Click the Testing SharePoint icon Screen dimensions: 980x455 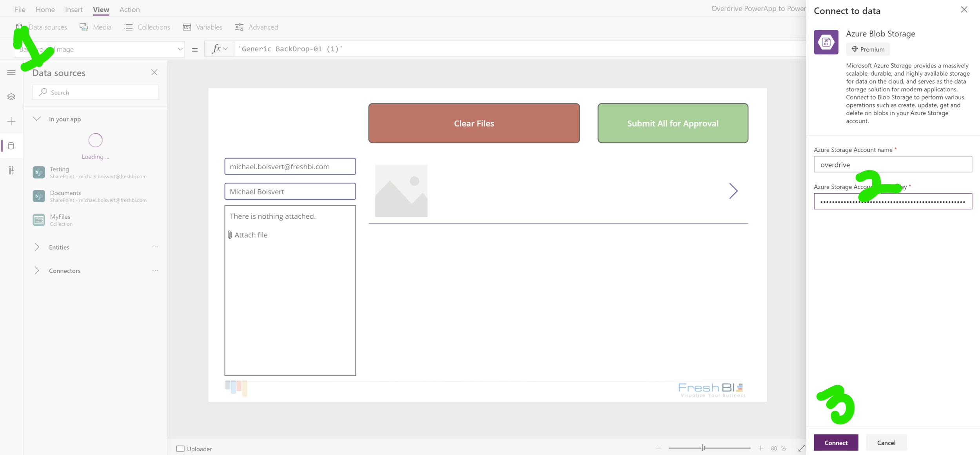[39, 172]
